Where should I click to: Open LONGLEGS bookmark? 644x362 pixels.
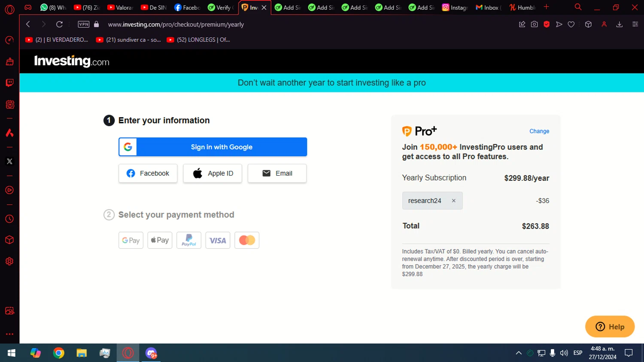coord(198,40)
